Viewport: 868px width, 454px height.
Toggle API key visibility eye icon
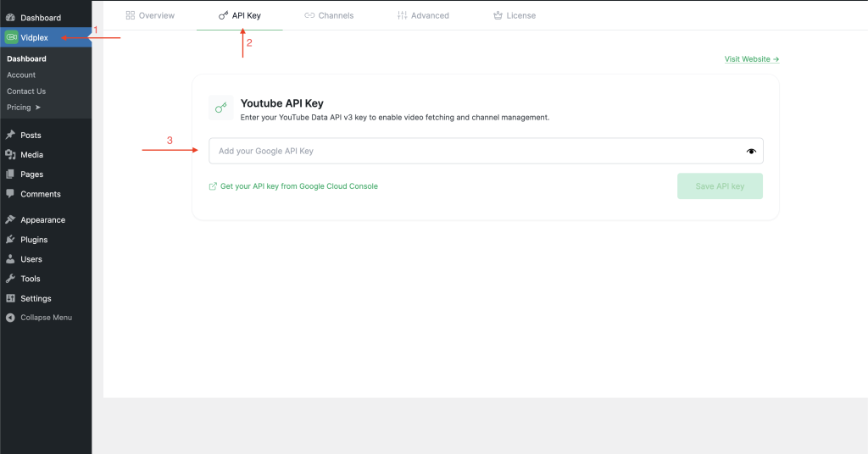click(x=751, y=152)
